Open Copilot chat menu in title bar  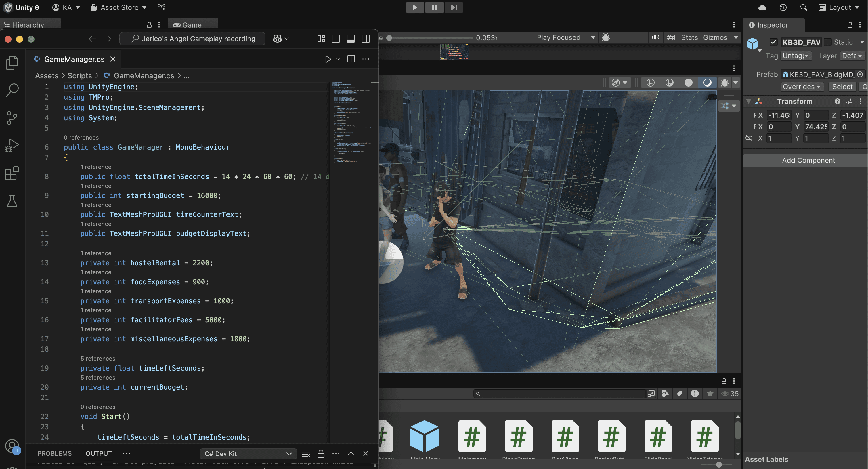280,39
